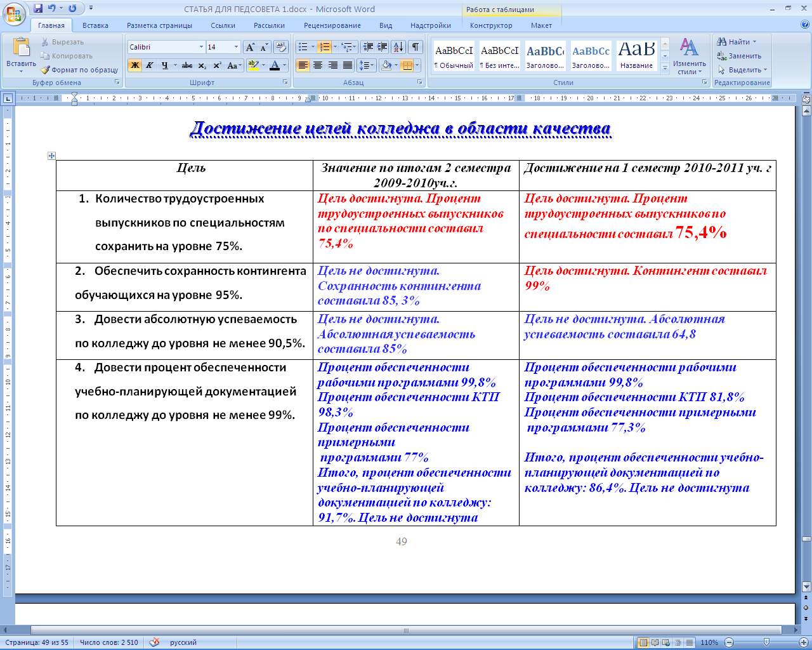The image size is (812, 650).
Task: Select the Название style
Action: point(637,56)
